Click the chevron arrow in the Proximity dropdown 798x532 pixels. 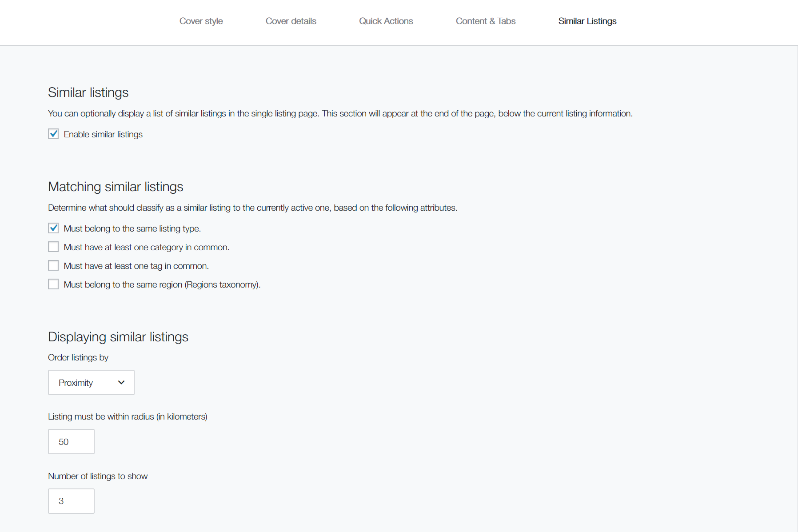pyautogui.click(x=121, y=382)
